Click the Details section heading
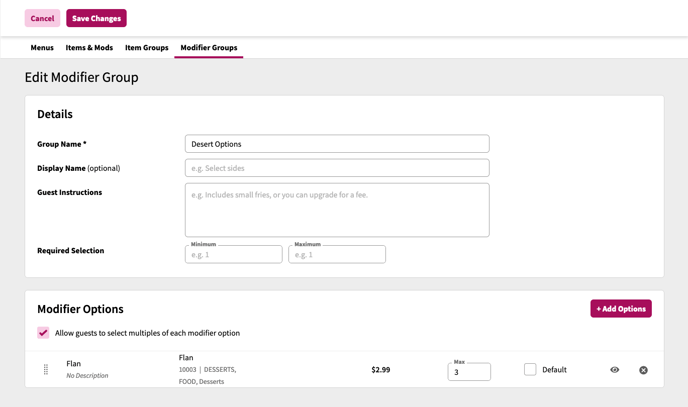The image size is (688, 407). tap(55, 114)
